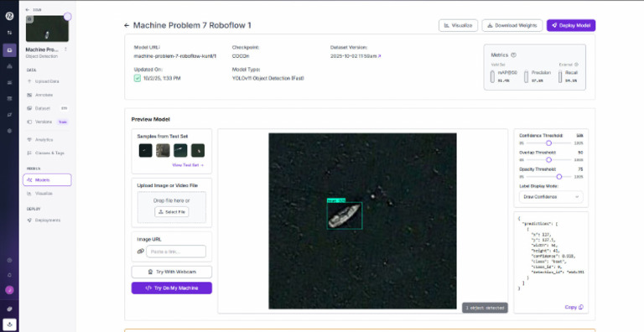The image size is (644, 332).
Task: Open the Roboflow logo home
Action: pos(9,16)
